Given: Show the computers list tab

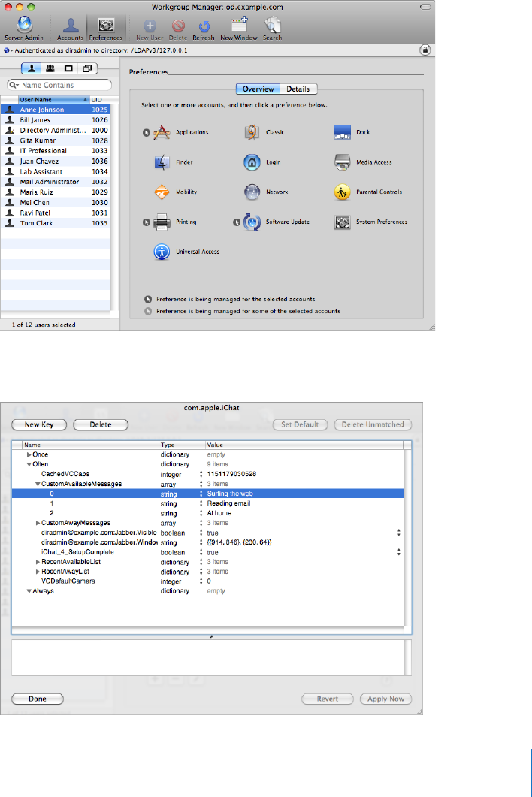Looking at the screenshot, I should (x=68, y=68).
